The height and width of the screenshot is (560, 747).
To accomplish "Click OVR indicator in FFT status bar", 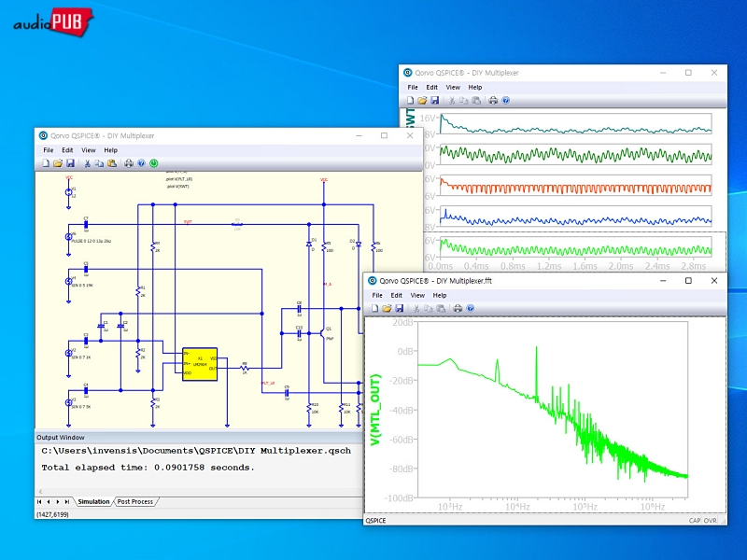I will 710,521.
